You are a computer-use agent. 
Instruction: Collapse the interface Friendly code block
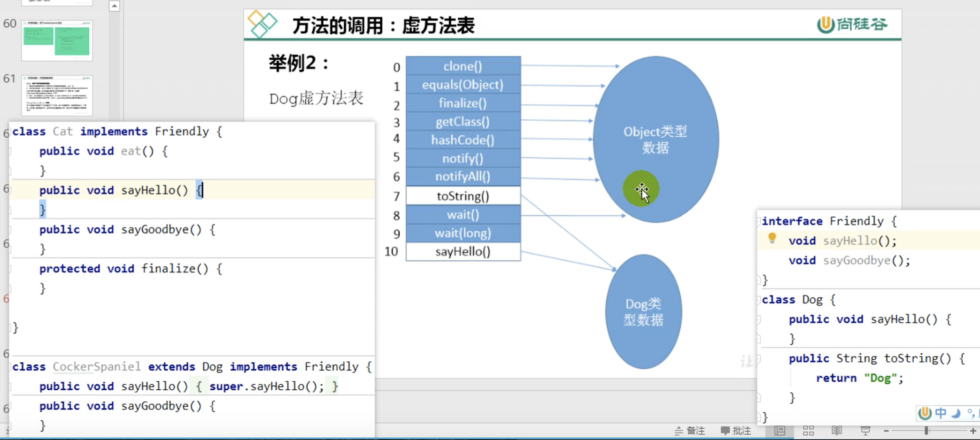(759, 221)
